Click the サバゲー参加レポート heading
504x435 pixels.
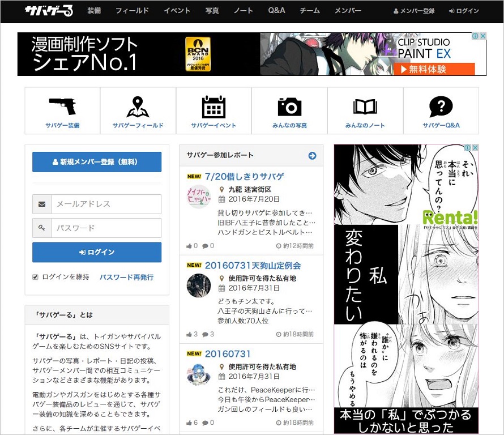click(x=220, y=155)
